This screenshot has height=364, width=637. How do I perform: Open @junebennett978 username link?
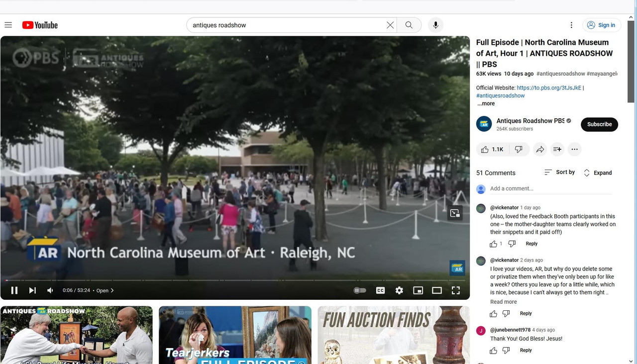(510, 330)
